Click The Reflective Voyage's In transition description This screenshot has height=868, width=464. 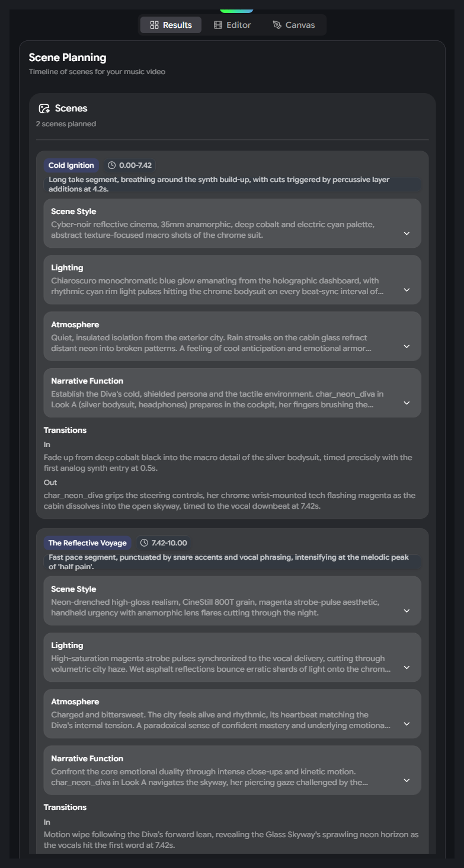coord(231,839)
